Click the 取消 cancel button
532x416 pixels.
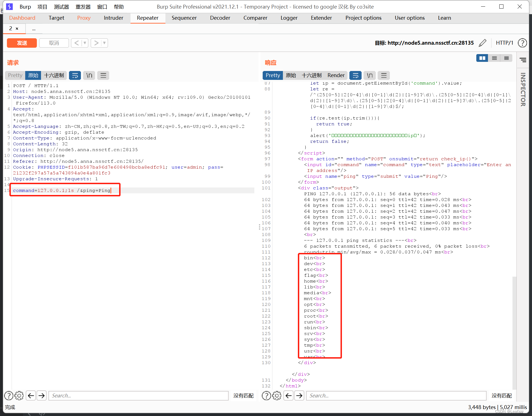54,43
